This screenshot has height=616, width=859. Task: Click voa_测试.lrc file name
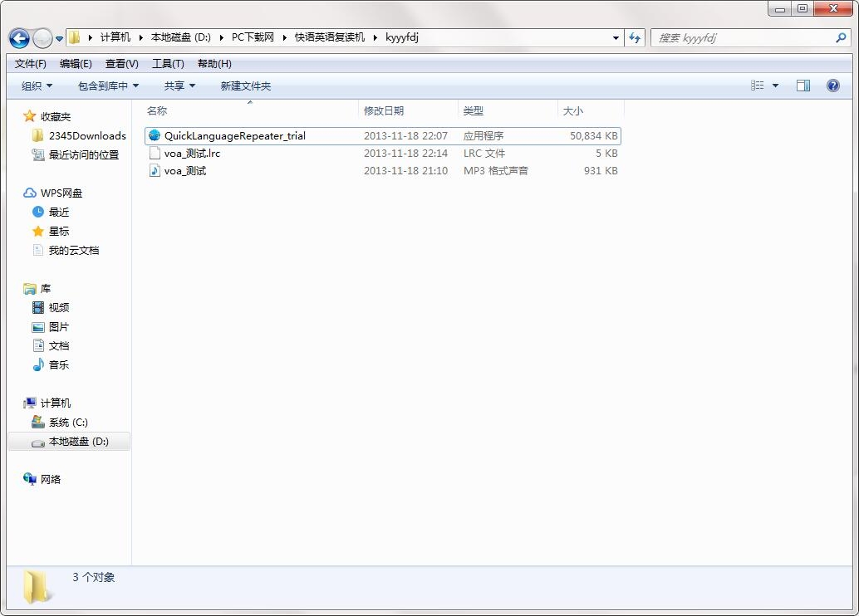pos(192,154)
